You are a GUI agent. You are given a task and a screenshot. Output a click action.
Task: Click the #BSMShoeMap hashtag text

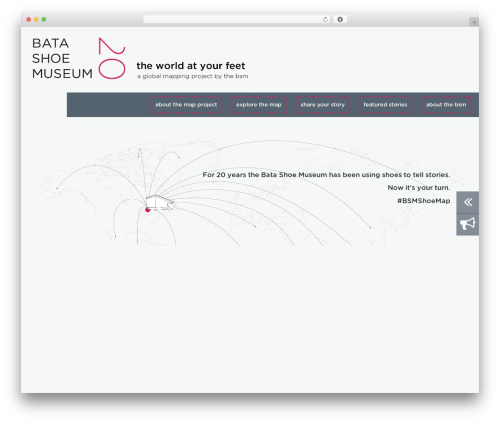tap(424, 201)
